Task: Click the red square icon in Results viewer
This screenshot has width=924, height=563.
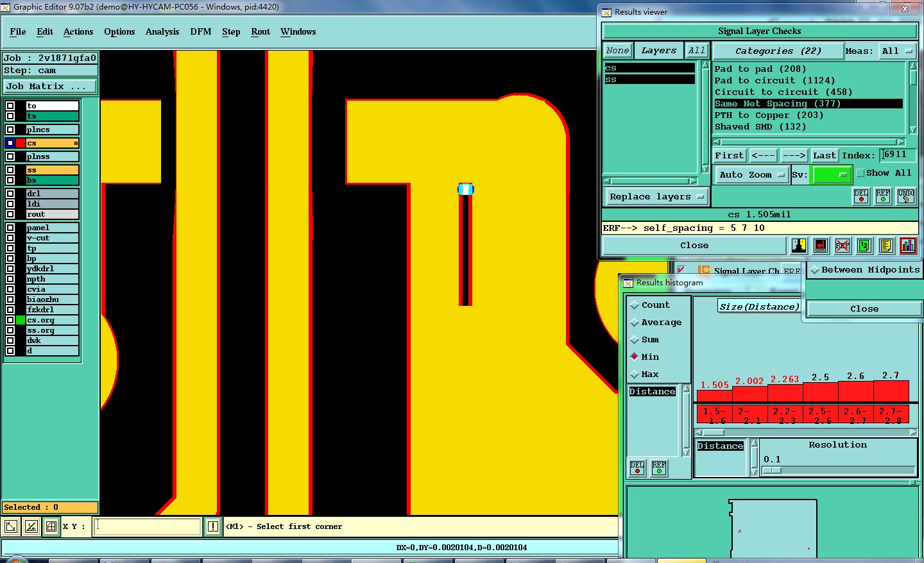Action: click(x=821, y=245)
